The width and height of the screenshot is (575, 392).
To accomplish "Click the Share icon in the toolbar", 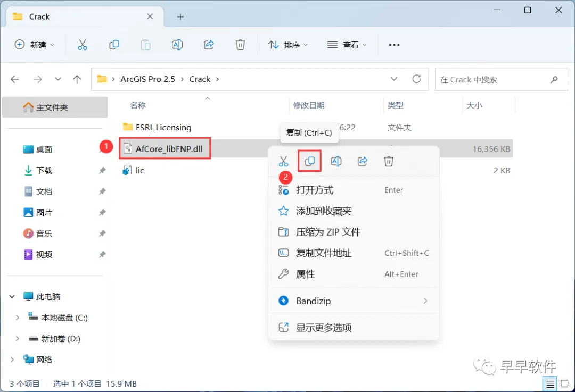I will pyautogui.click(x=209, y=45).
